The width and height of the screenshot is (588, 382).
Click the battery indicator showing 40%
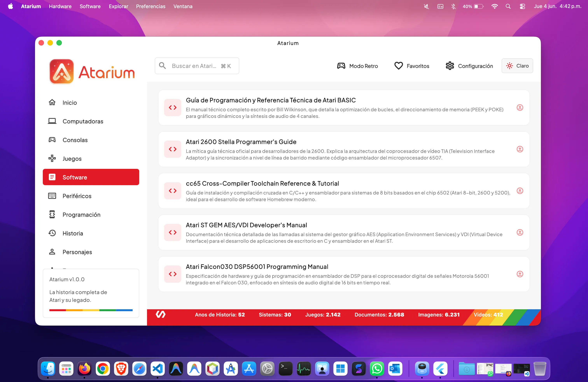pos(473,6)
